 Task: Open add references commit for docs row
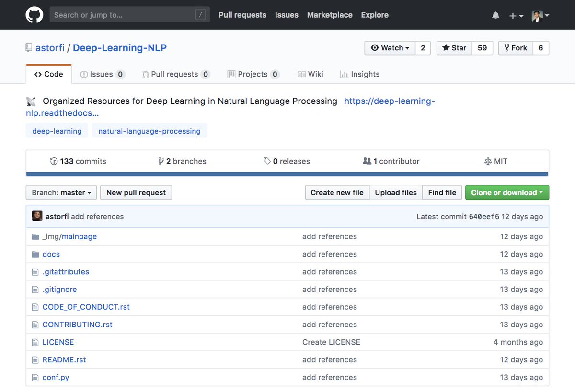point(330,254)
